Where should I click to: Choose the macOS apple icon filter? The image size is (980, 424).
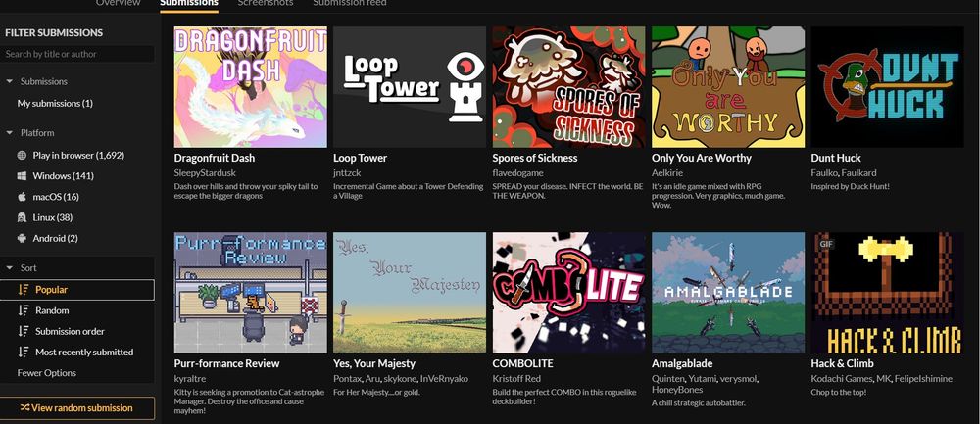pyautogui.click(x=22, y=197)
